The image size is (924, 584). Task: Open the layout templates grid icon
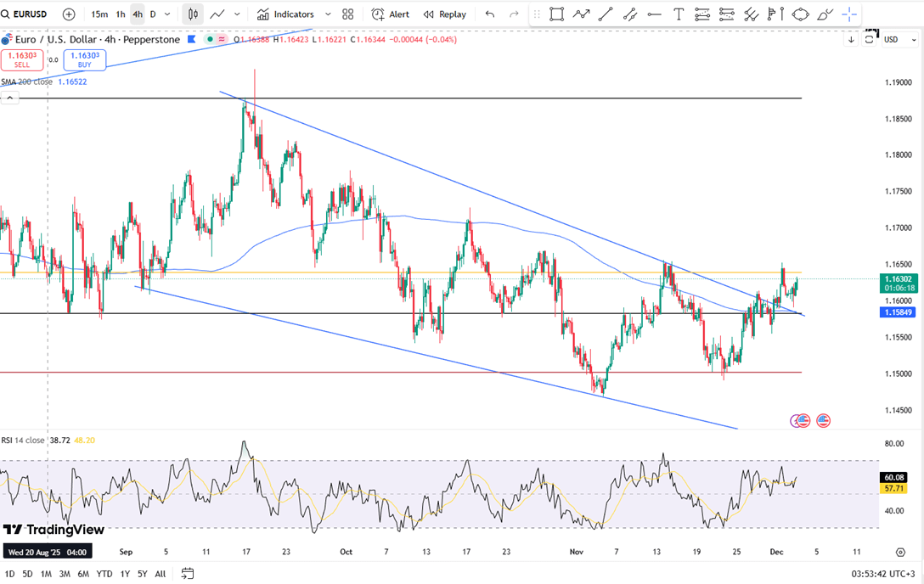[x=348, y=14]
